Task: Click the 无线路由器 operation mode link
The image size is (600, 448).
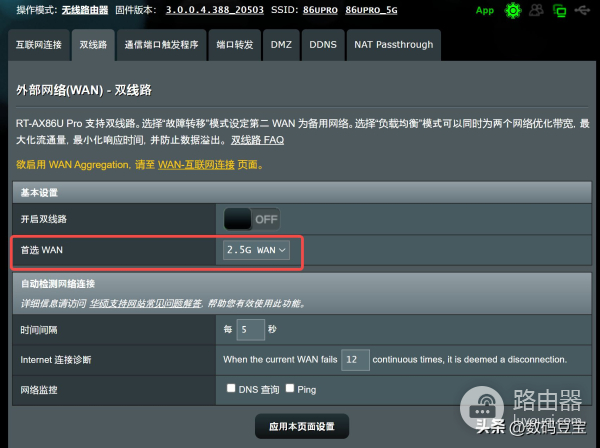Action: pos(85,10)
